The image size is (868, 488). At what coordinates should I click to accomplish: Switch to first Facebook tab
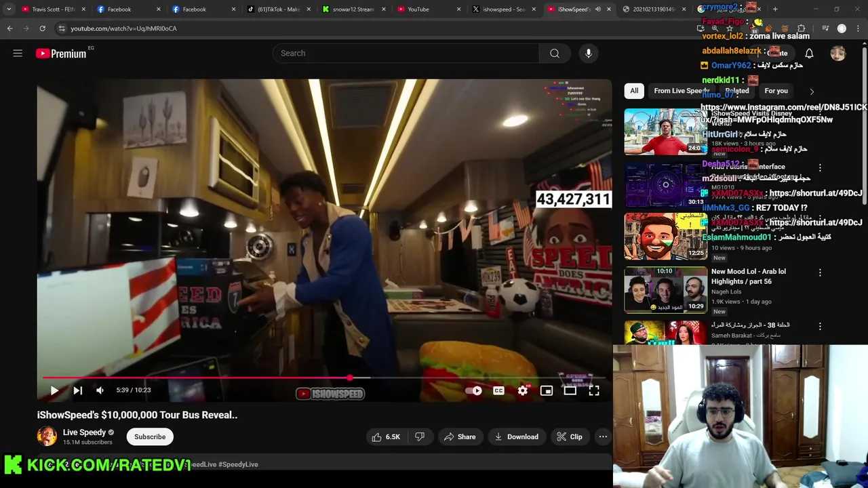129,9
